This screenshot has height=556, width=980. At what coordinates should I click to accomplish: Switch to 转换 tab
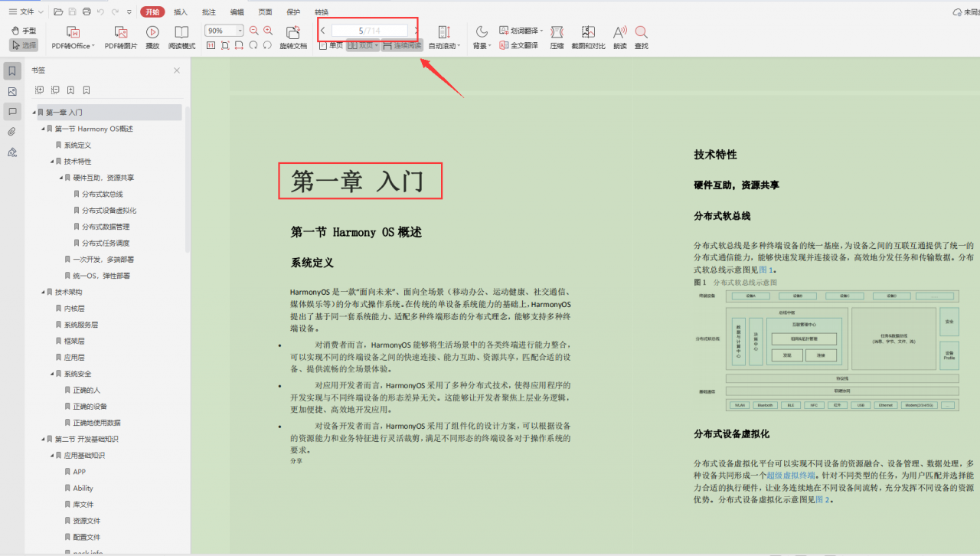pos(322,11)
